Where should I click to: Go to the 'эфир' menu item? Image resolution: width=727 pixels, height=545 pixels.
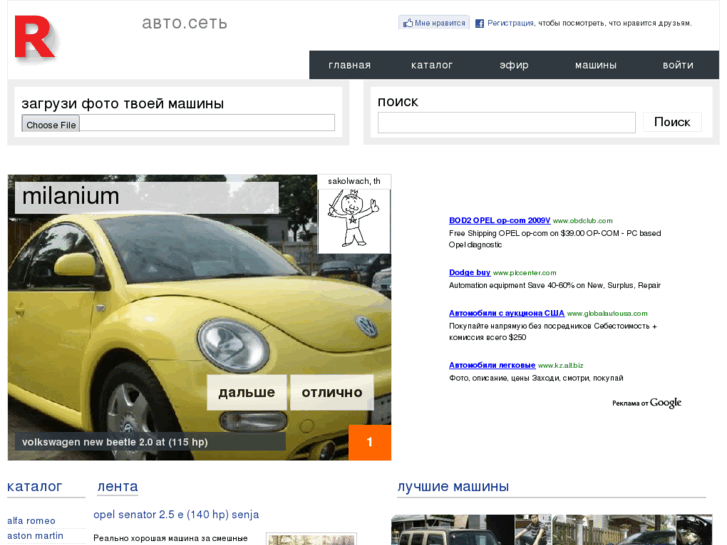point(514,65)
